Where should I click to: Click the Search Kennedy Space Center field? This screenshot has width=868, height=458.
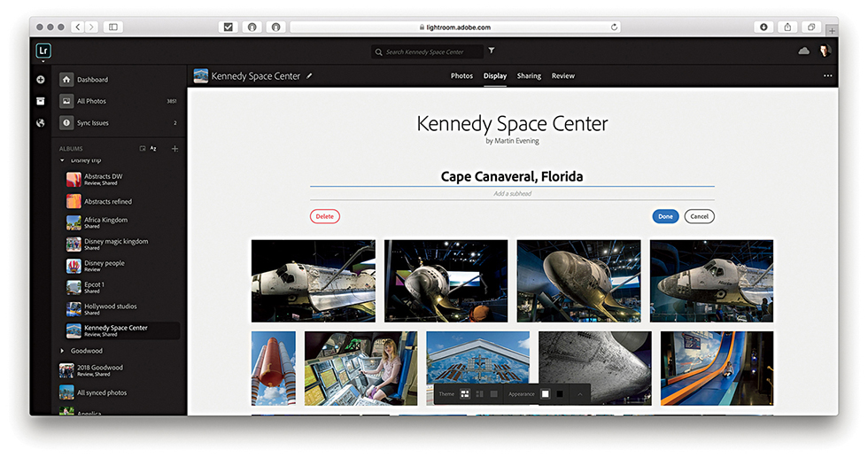(x=427, y=52)
